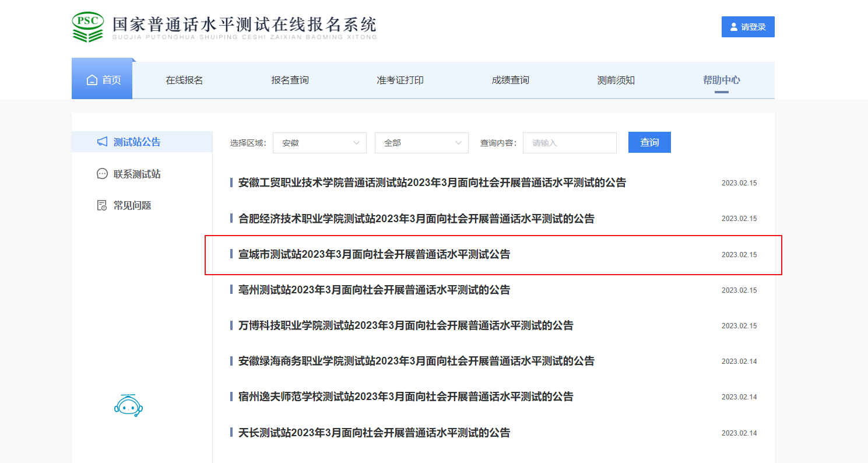Screen dimensions: 868x463
Task: Click the home icon in the 首页 tab
Action: click(92, 80)
